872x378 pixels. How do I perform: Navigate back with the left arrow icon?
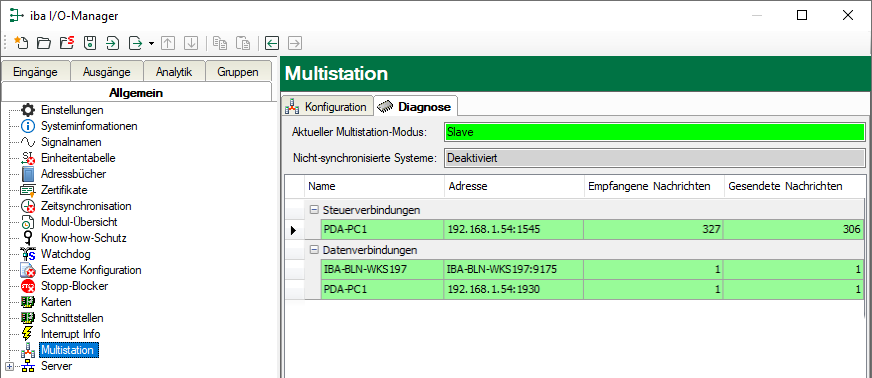[x=272, y=43]
